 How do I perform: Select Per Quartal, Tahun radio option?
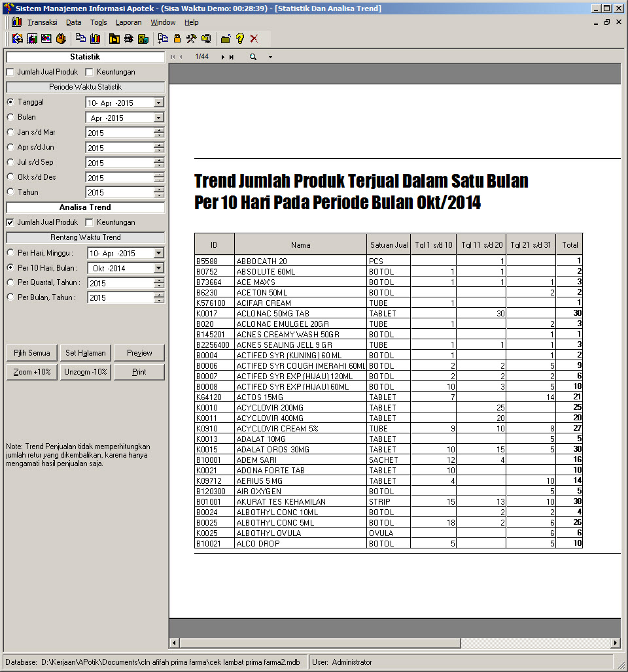[10, 282]
